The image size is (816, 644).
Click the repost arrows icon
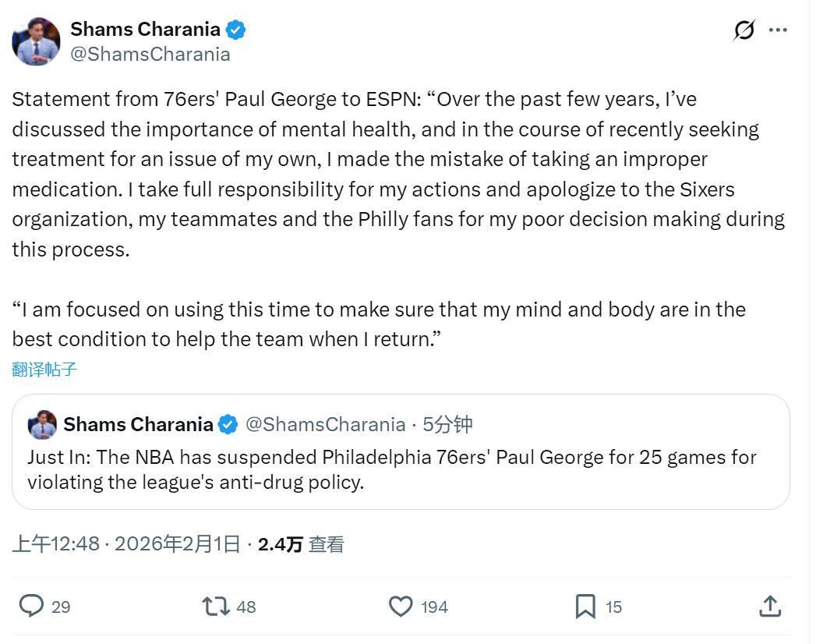pyautogui.click(x=215, y=606)
